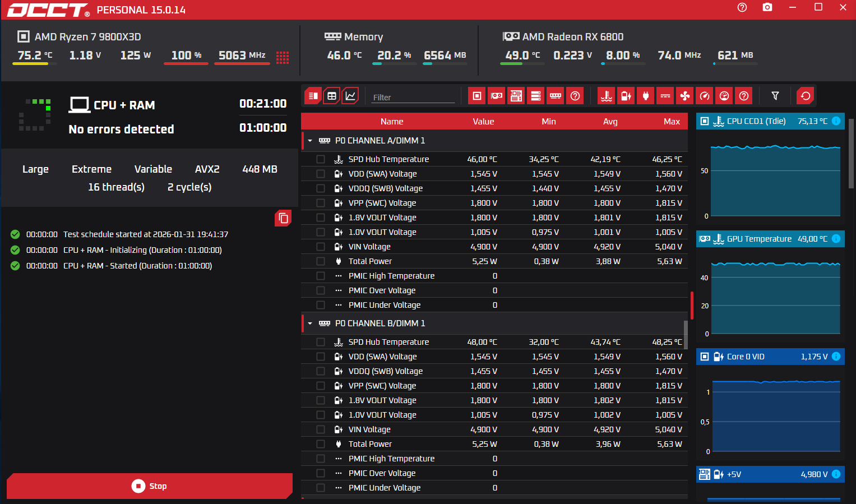Open info for Core 0 VID graph
This screenshot has width=856, height=504.
point(836,357)
